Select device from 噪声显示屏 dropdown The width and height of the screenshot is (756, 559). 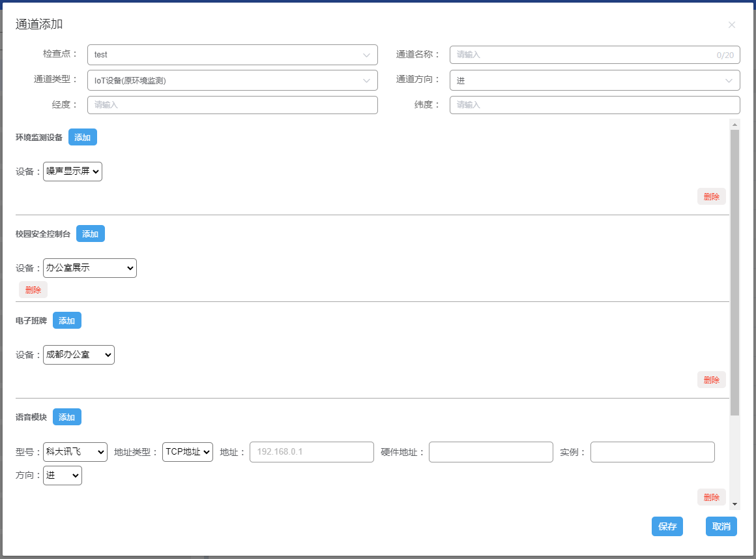click(x=72, y=172)
